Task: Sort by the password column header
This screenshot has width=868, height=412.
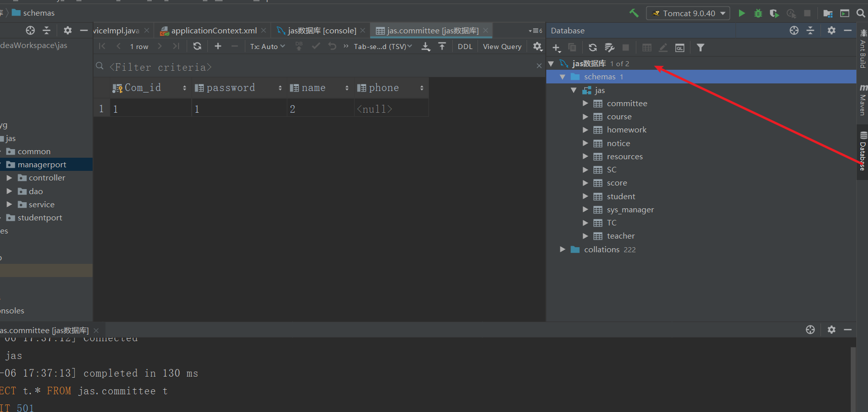Action: pyautogui.click(x=239, y=88)
